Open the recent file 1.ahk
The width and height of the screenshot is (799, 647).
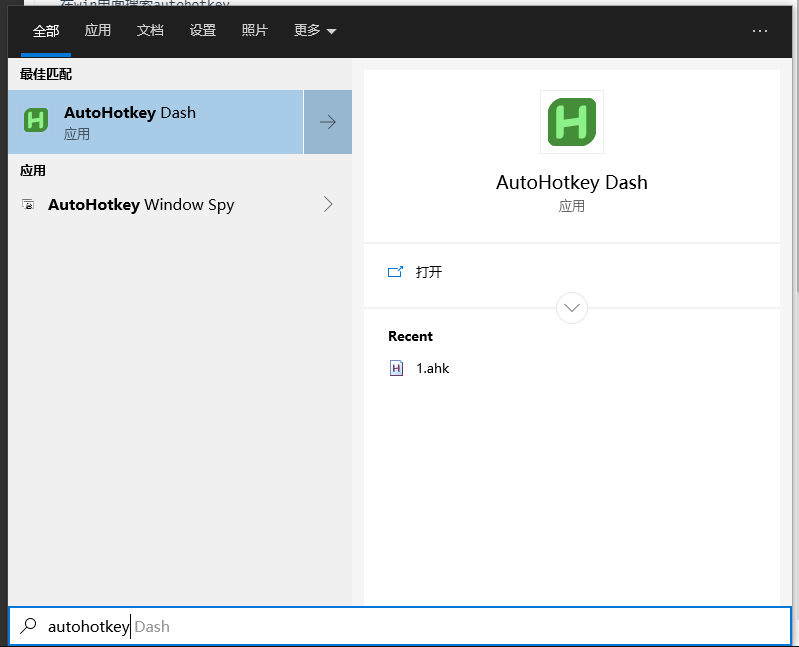[x=433, y=368]
